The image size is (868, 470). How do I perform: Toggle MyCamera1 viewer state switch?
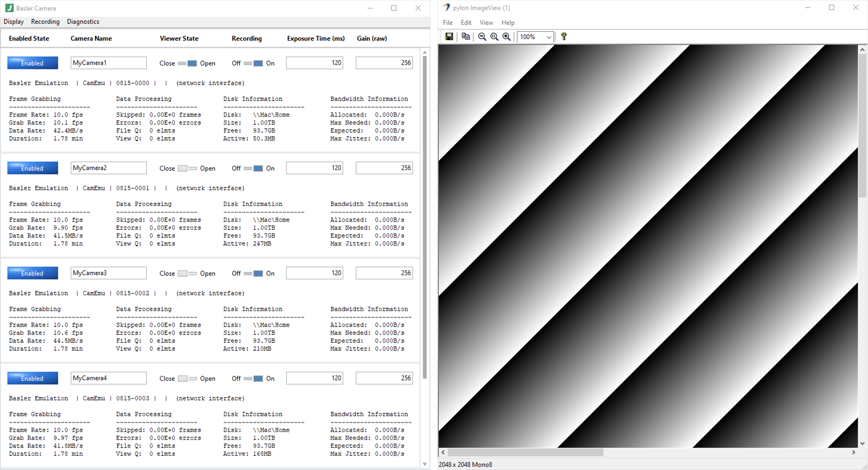[x=187, y=63]
